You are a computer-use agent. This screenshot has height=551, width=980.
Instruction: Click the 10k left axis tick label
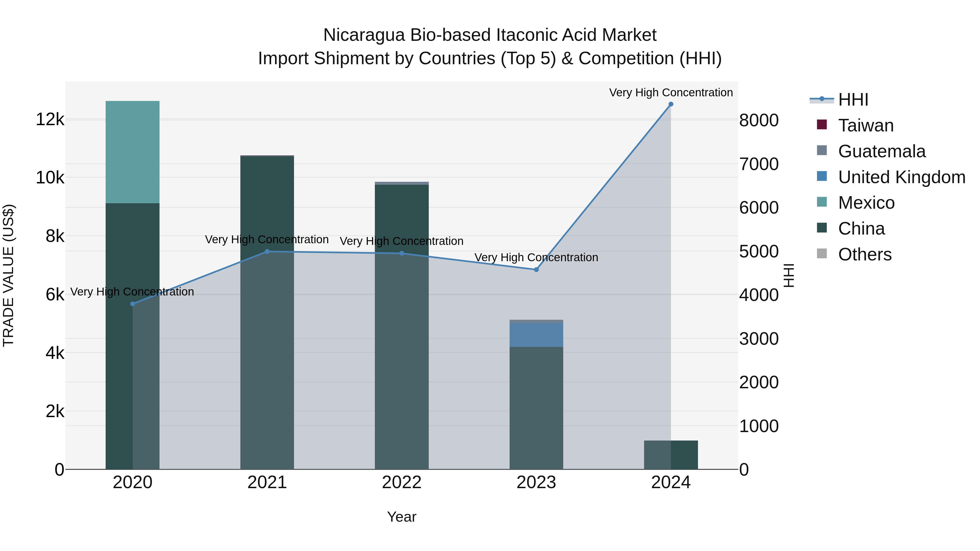point(50,178)
